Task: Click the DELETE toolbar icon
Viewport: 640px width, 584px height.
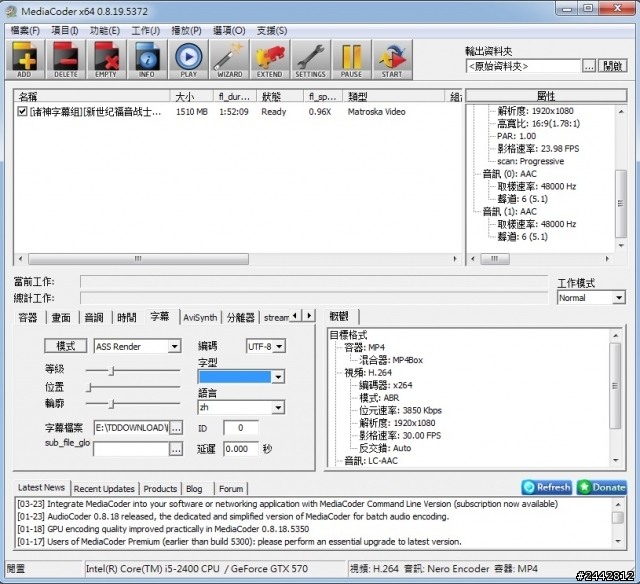Action: 65,60
